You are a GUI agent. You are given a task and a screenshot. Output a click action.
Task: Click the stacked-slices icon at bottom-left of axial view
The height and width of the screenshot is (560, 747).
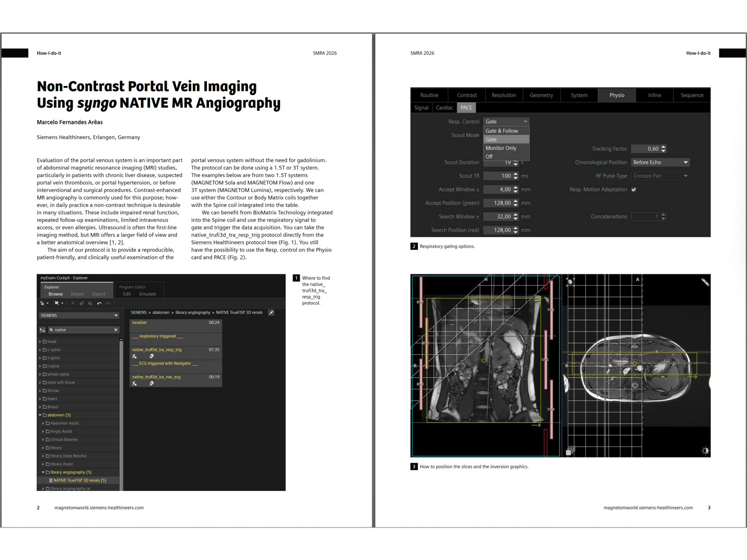(x=570, y=451)
